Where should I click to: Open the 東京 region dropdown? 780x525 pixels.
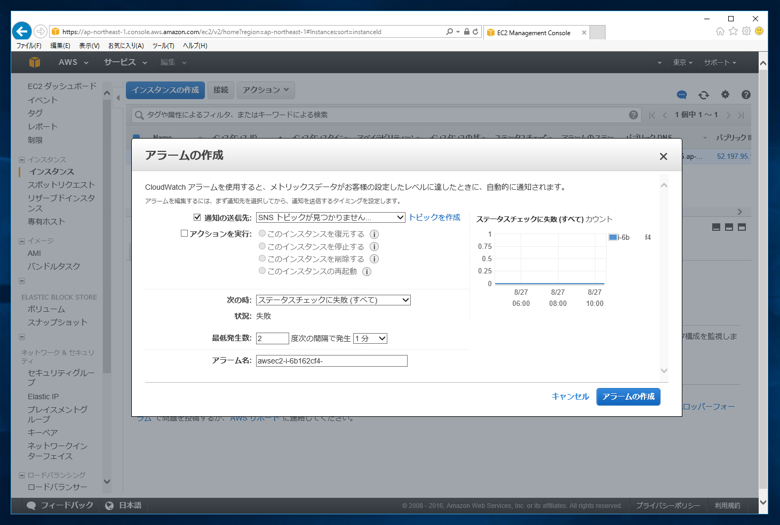click(682, 62)
